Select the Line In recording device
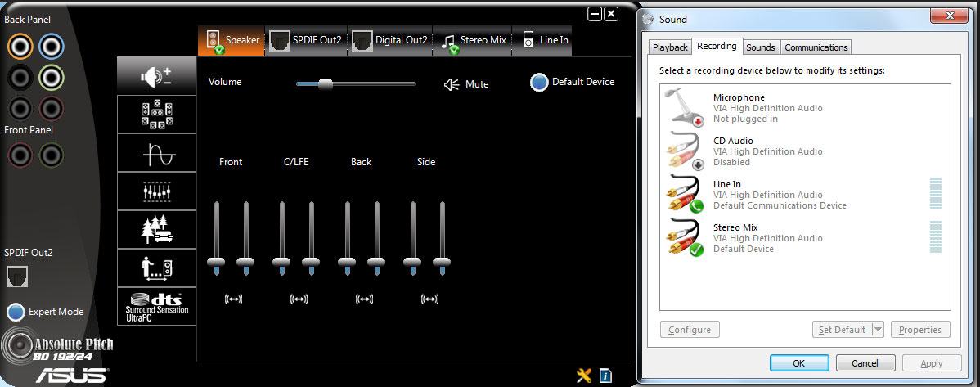This screenshot has height=387, width=980. click(805, 195)
